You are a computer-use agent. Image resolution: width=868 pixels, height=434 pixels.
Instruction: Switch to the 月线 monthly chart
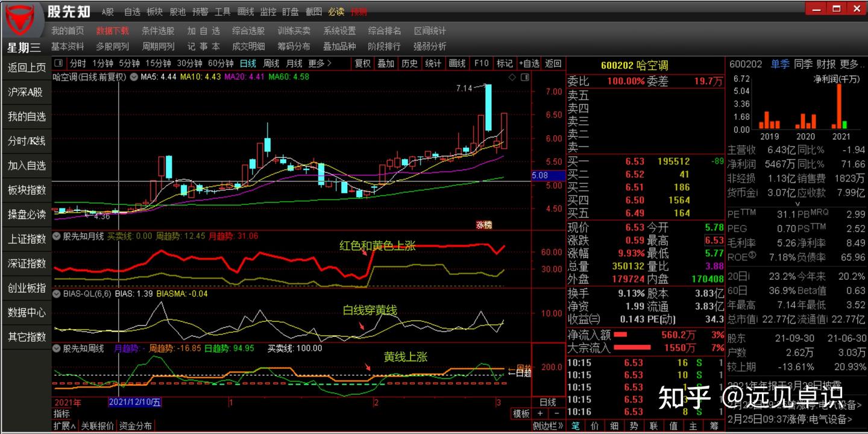294,63
